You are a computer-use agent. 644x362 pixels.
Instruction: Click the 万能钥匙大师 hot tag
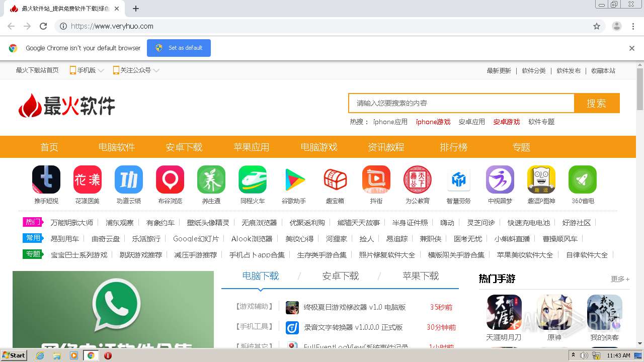pos(71,223)
